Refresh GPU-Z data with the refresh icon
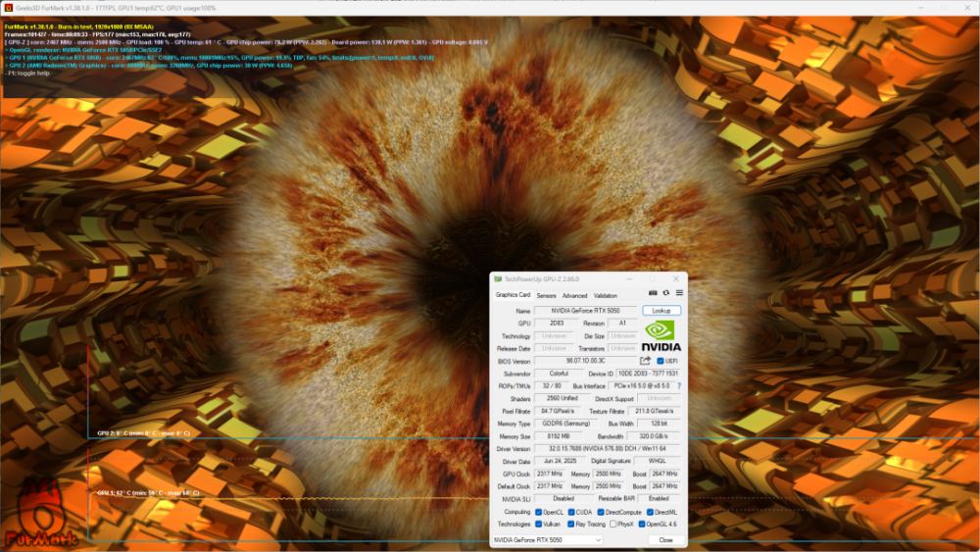The height and width of the screenshot is (552, 980). [666, 293]
